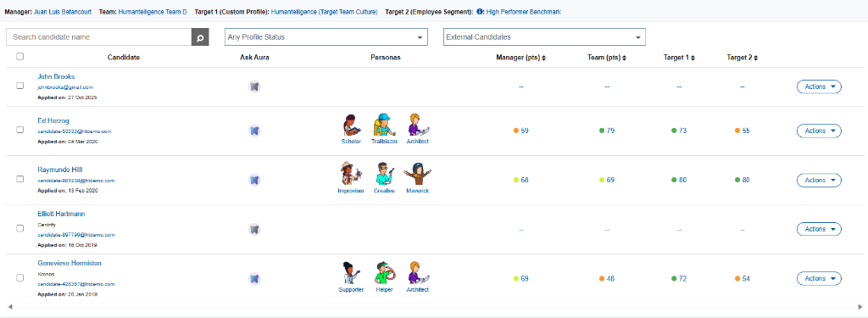Open Ask Aura for John Brooks
The width and height of the screenshot is (868, 318).
[x=254, y=86]
